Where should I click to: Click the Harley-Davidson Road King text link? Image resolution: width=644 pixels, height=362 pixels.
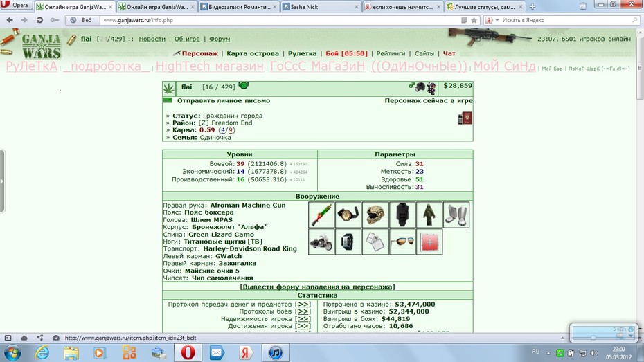pos(250,248)
